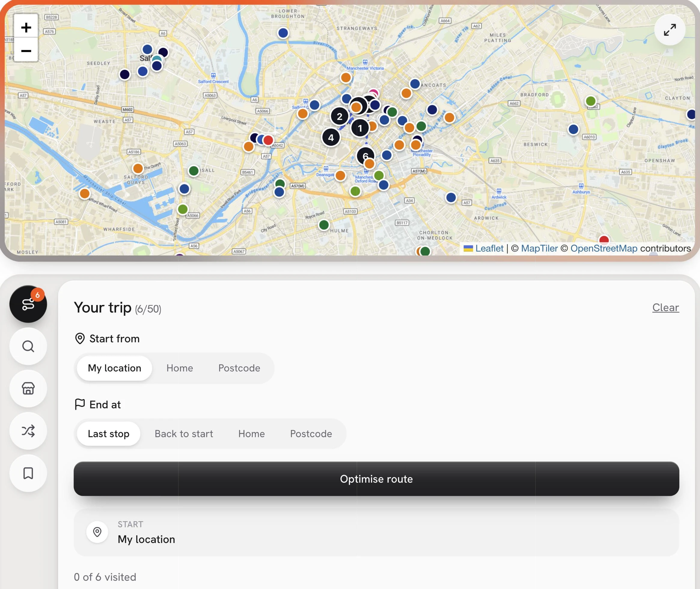Select Postcode as start point
The image size is (700, 589).
pos(239,368)
